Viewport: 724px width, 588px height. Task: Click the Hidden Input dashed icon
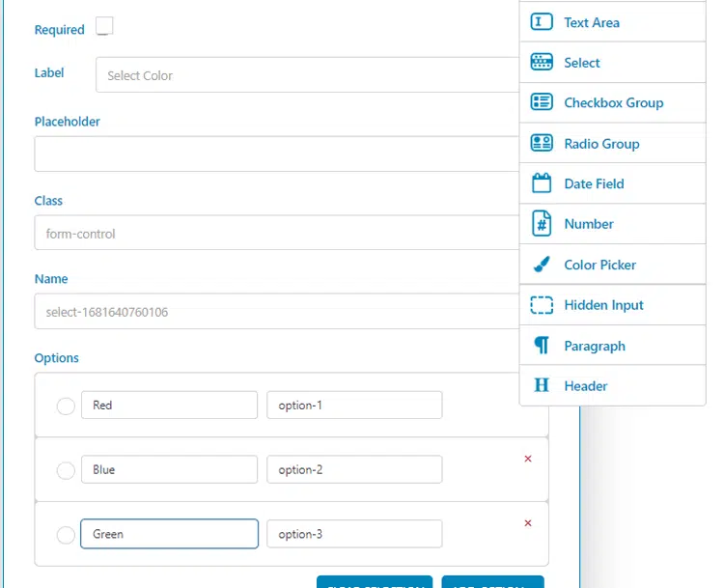click(542, 305)
